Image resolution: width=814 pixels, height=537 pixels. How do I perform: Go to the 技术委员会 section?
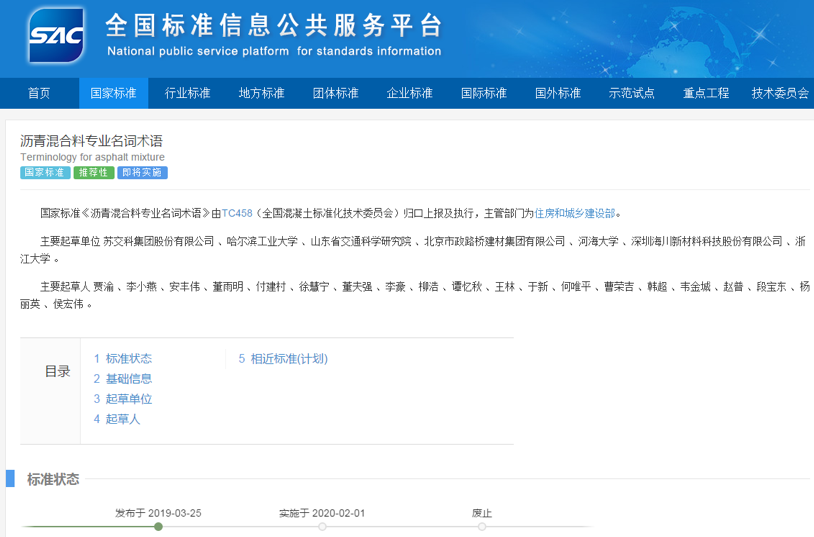tap(780, 93)
